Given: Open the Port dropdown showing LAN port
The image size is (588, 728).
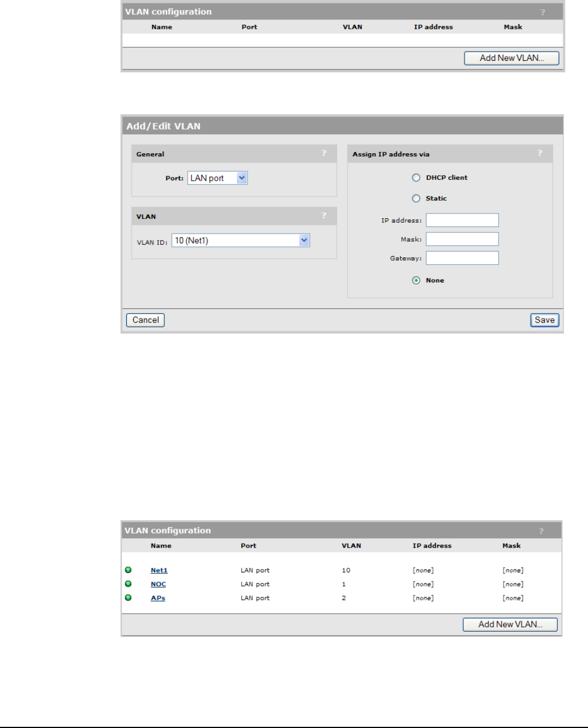Looking at the screenshot, I should [x=218, y=178].
